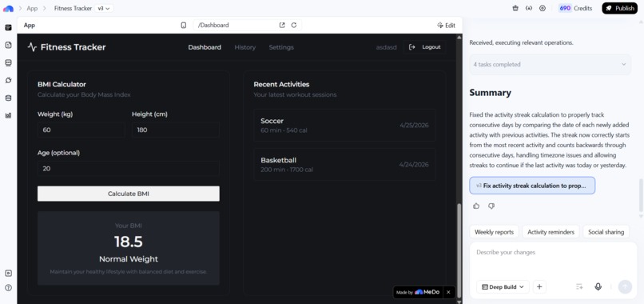Click the Calculate BMI button
Image resolution: width=644 pixels, height=304 pixels.
(129, 194)
